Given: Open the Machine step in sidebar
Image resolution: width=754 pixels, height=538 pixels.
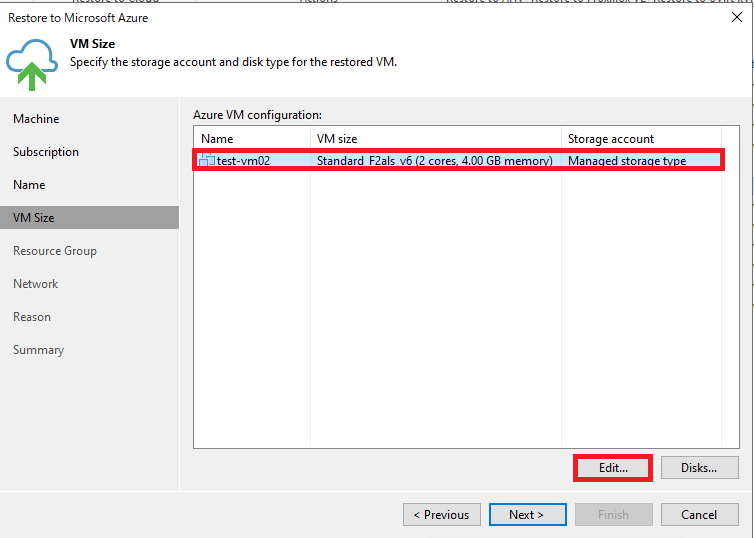Looking at the screenshot, I should [x=36, y=119].
